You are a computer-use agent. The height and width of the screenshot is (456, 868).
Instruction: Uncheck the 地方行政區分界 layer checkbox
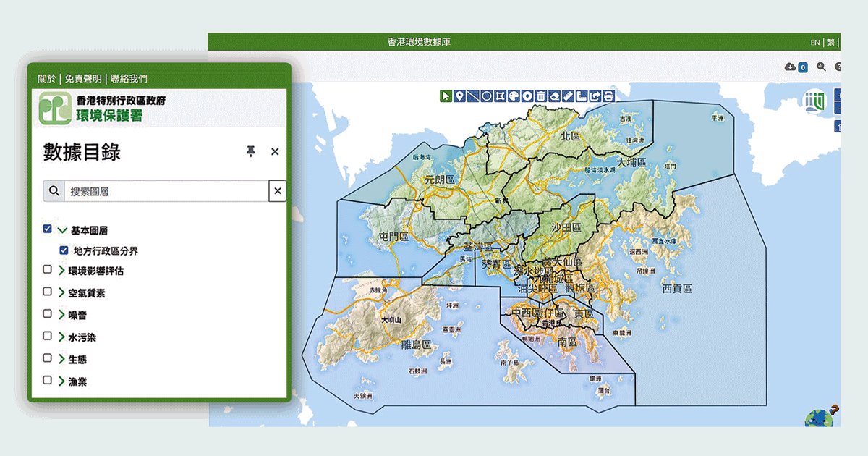(x=64, y=250)
